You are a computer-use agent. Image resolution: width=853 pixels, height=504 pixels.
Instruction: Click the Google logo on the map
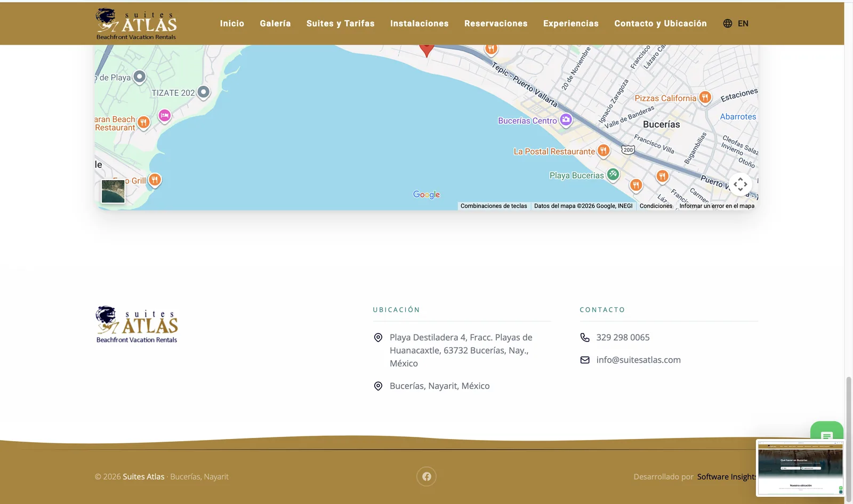[x=426, y=194]
